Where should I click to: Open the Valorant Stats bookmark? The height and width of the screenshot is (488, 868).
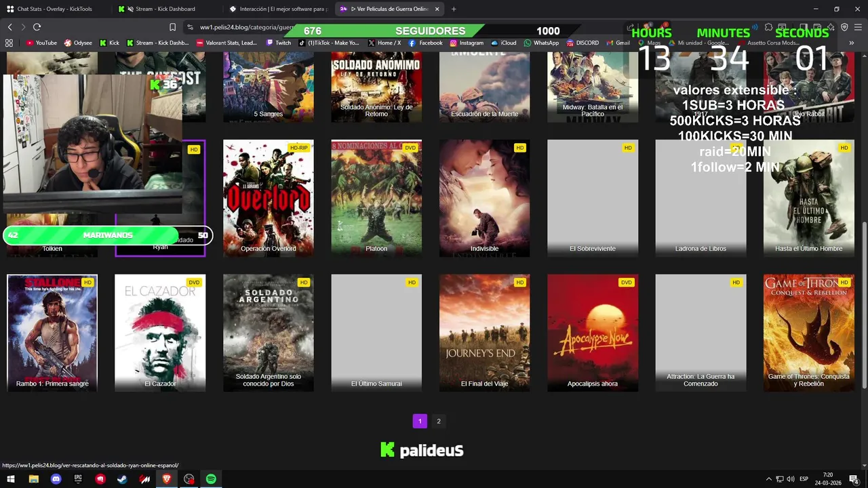226,43
